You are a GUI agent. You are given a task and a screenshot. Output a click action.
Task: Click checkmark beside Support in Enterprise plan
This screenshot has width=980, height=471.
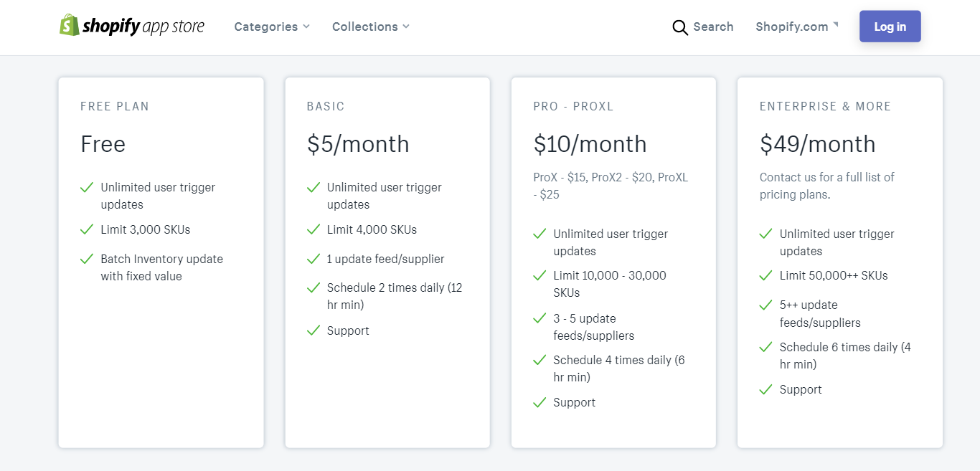766,389
